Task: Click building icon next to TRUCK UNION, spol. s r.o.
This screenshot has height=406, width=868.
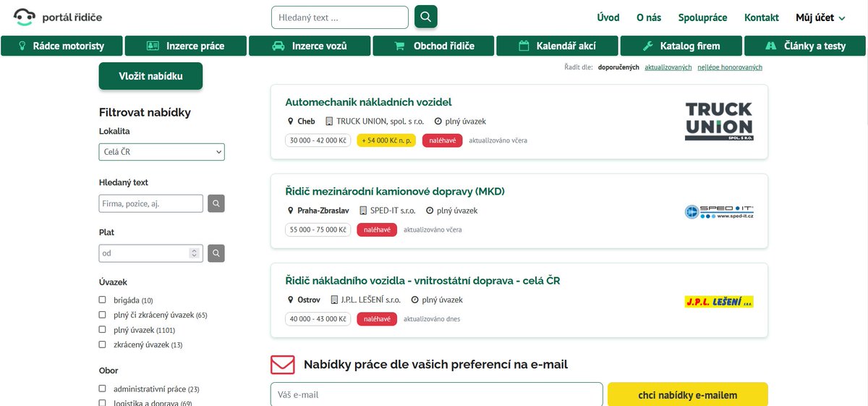Action: point(329,122)
